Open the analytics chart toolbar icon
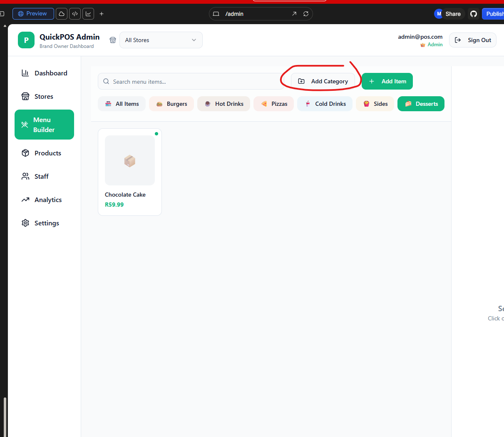Viewport: 504px width, 437px height. point(88,14)
